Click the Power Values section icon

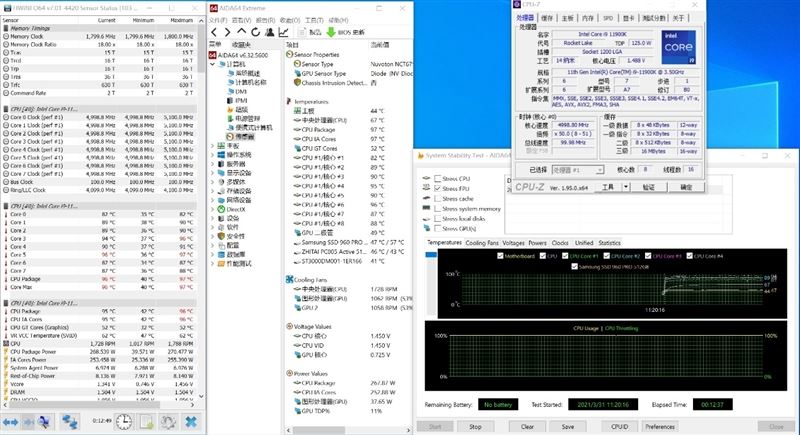pos(289,373)
